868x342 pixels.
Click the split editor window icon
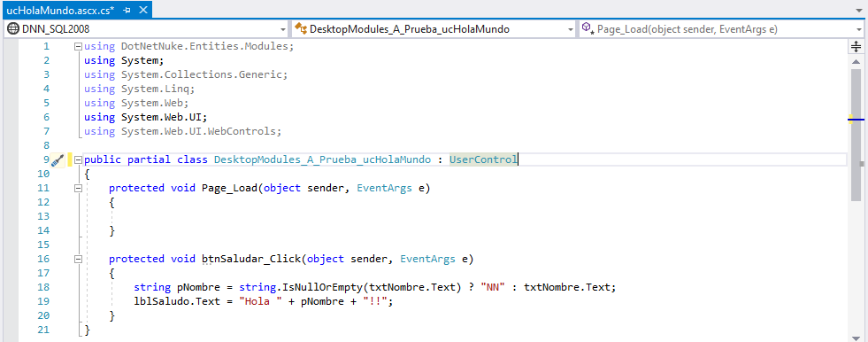(x=856, y=47)
